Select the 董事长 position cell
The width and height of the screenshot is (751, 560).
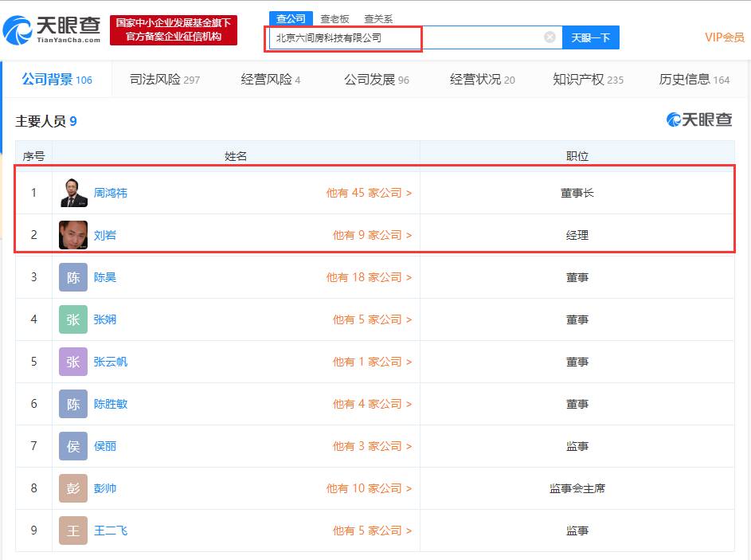click(x=577, y=193)
